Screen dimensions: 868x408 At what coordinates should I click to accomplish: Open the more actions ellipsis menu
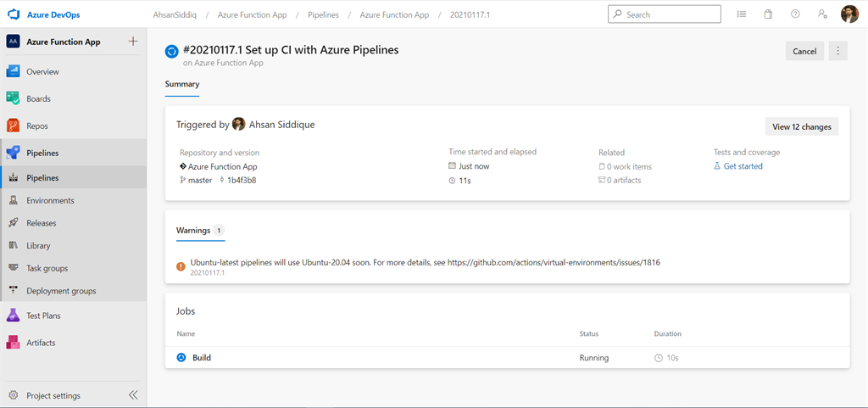point(837,51)
